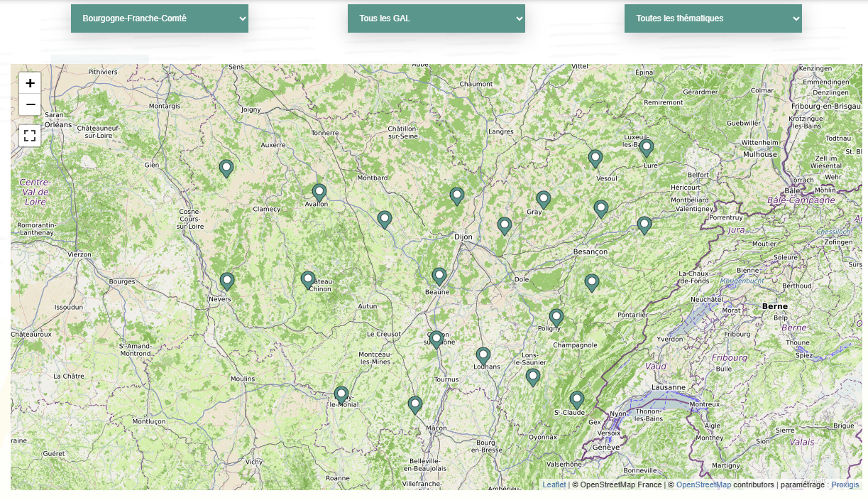Open the OpenStreetMap contributors link
868x498 pixels.
point(703,485)
